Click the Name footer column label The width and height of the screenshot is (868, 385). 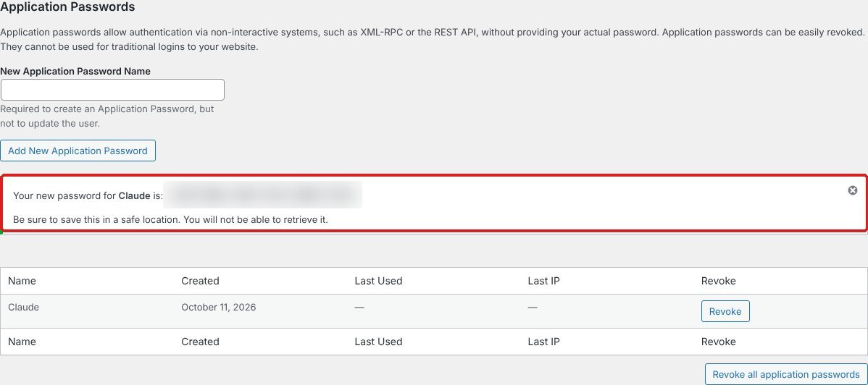point(22,342)
